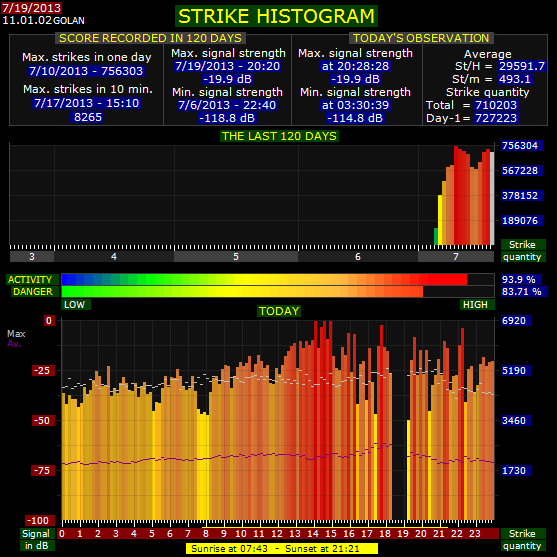Click the STRIKE HISTOGRAM title
The image size is (557, 557).
click(276, 16)
